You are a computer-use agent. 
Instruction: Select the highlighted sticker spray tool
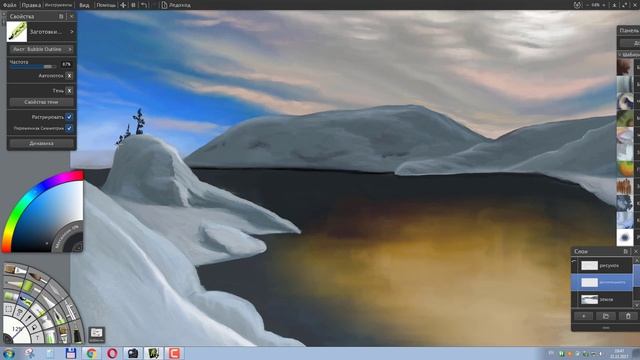click(x=25, y=301)
